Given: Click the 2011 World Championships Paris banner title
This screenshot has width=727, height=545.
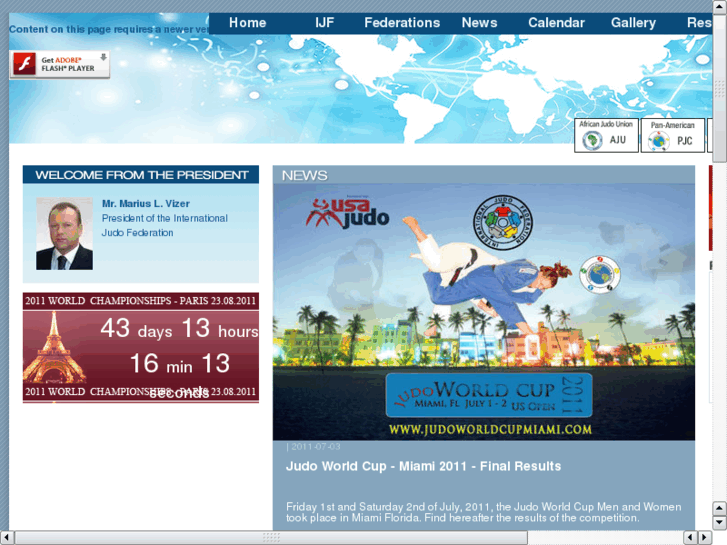Looking at the screenshot, I should [x=140, y=301].
